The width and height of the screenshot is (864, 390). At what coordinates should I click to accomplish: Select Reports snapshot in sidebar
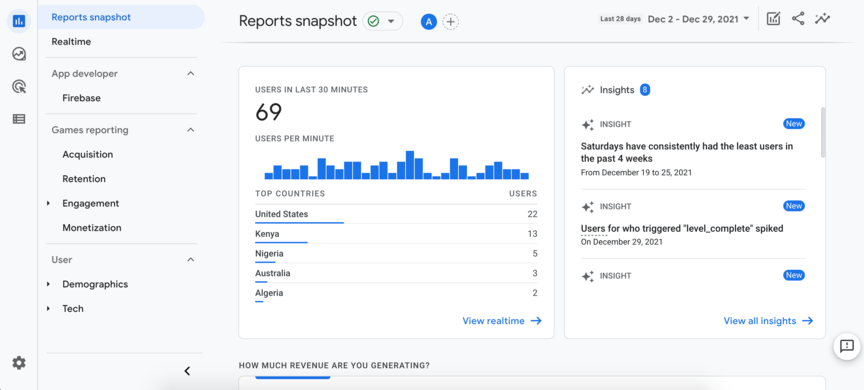[x=121, y=17]
